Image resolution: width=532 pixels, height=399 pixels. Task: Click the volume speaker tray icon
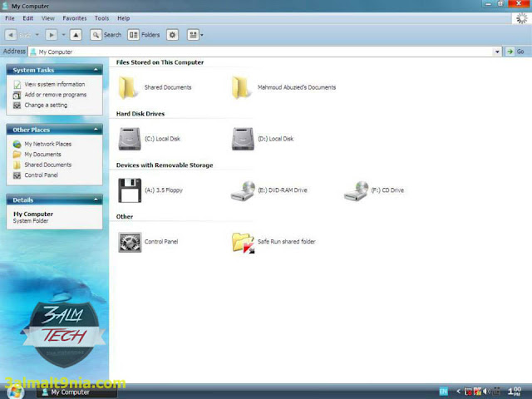[x=487, y=392]
